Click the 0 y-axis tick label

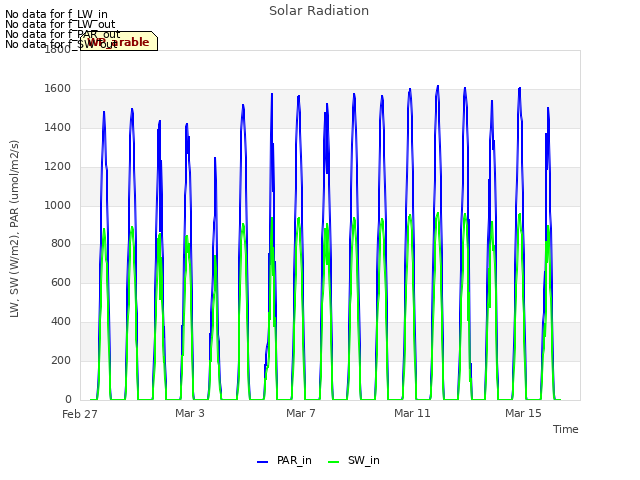pos(68,399)
